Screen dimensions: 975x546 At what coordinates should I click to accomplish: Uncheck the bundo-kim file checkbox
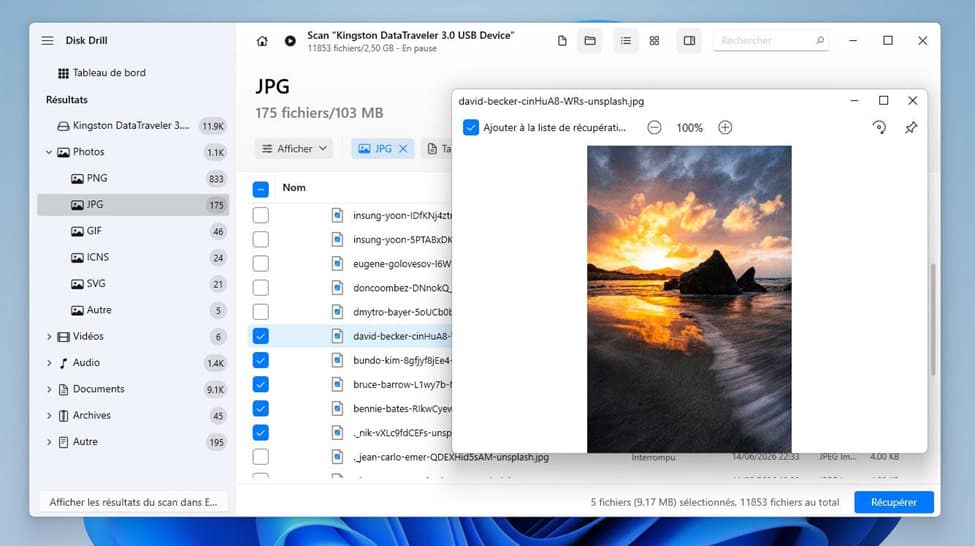[x=261, y=360]
